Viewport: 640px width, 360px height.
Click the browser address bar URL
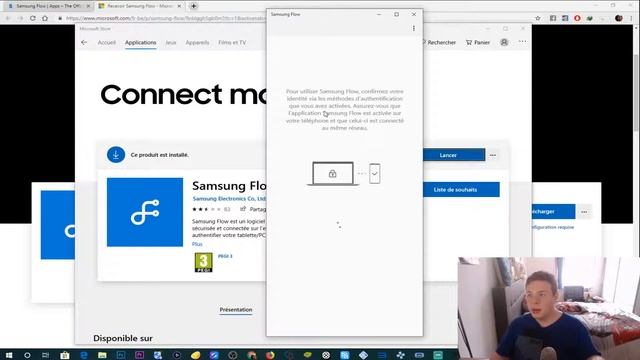coord(166,18)
